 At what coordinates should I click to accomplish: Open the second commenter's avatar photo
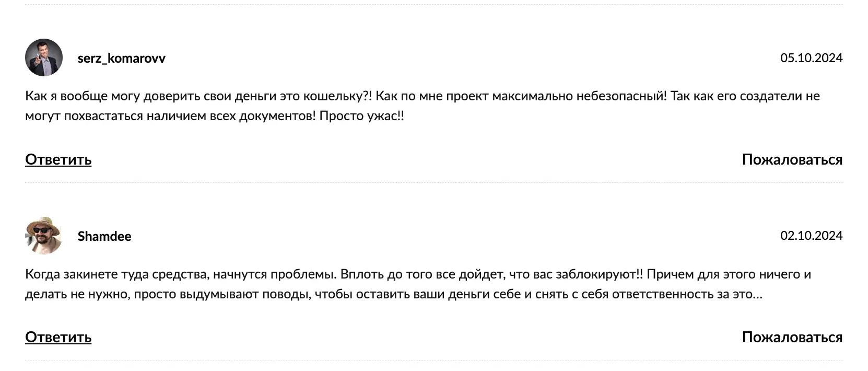pos(44,236)
